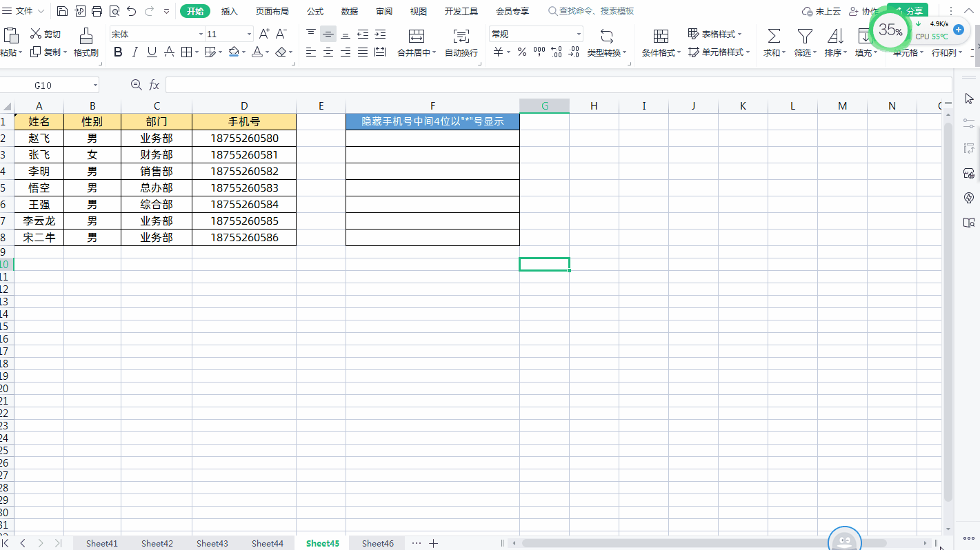
Task: Click the Sort (排序) icon
Action: 835,35
